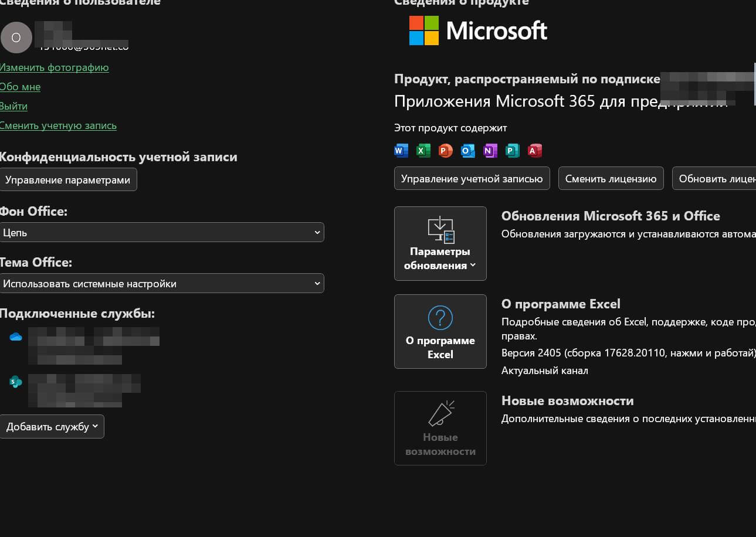Click the PowerPoint app icon
Image resolution: width=756 pixels, height=537 pixels.
446,151
